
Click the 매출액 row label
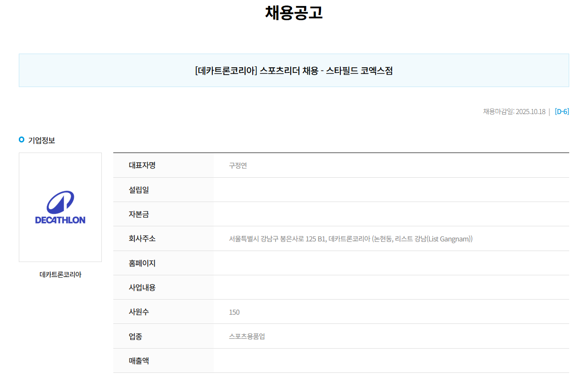coord(139,361)
